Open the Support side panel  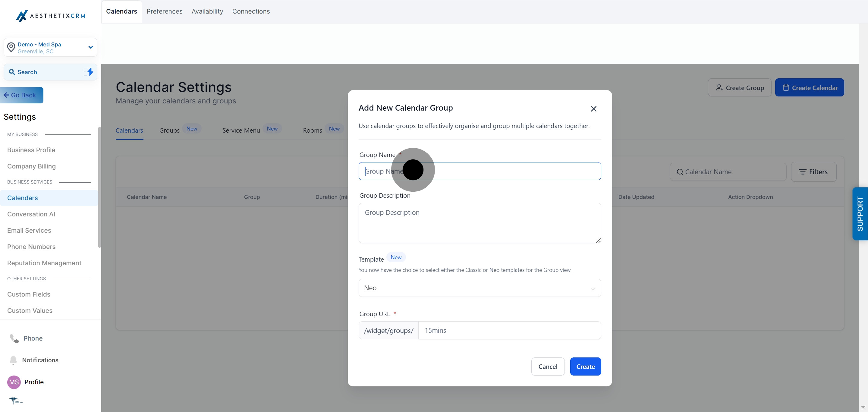pos(860,214)
